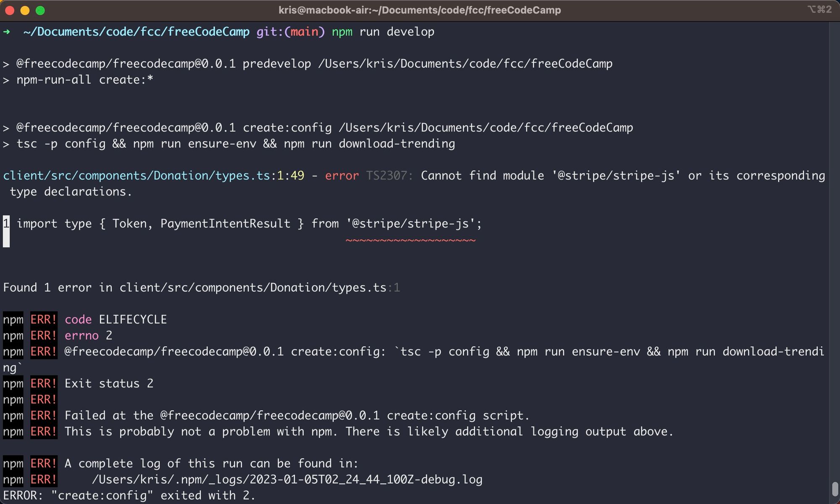This screenshot has width=840, height=504.
Task: Click the red close window button
Action: pos(10,10)
